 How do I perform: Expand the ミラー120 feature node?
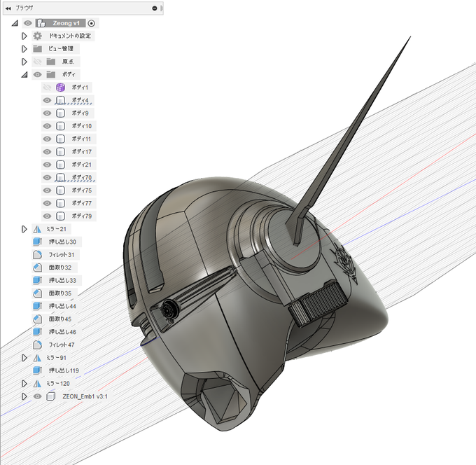(x=24, y=384)
